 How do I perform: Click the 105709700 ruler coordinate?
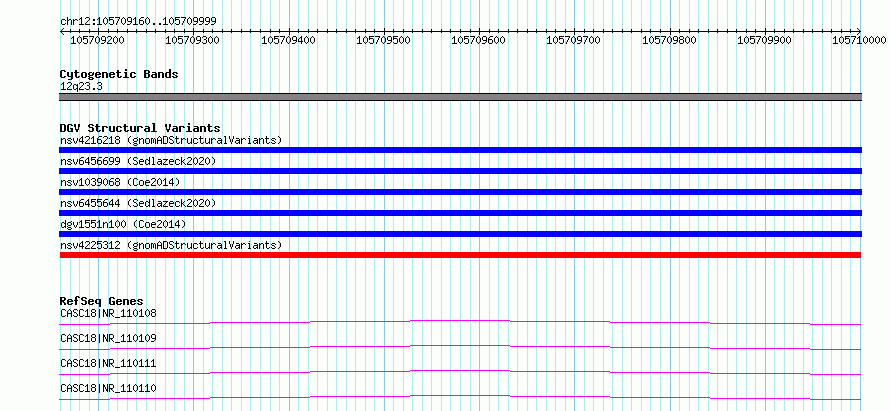[x=574, y=40]
